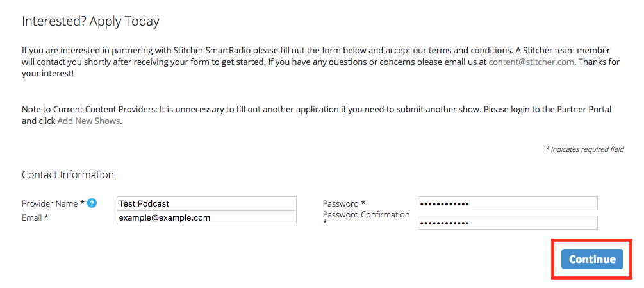644x288 pixels.
Task: Select the Password Confirmation input field
Action: 508,223
